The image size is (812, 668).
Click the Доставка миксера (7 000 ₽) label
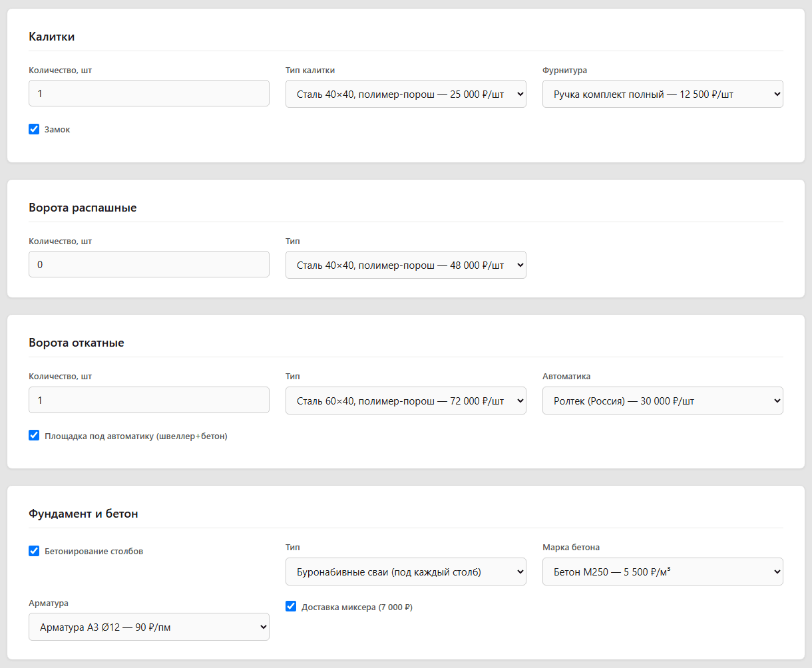coord(357,607)
